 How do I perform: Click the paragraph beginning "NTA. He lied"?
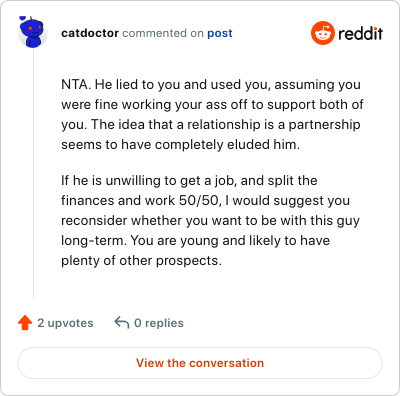point(212,114)
